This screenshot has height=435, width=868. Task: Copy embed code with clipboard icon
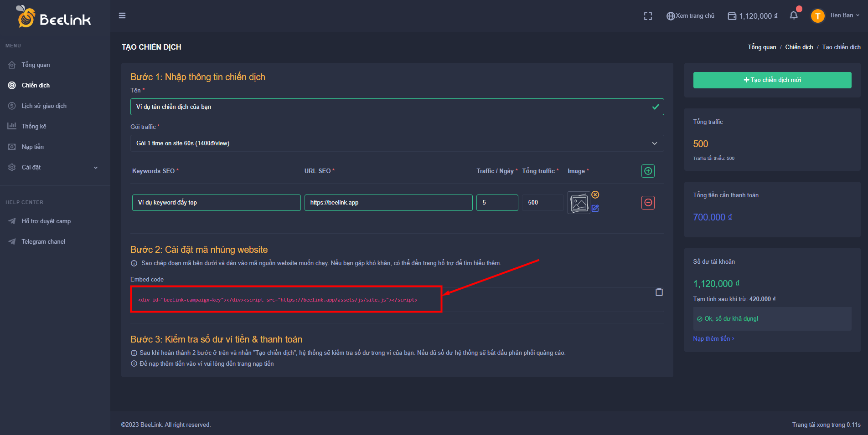(659, 292)
